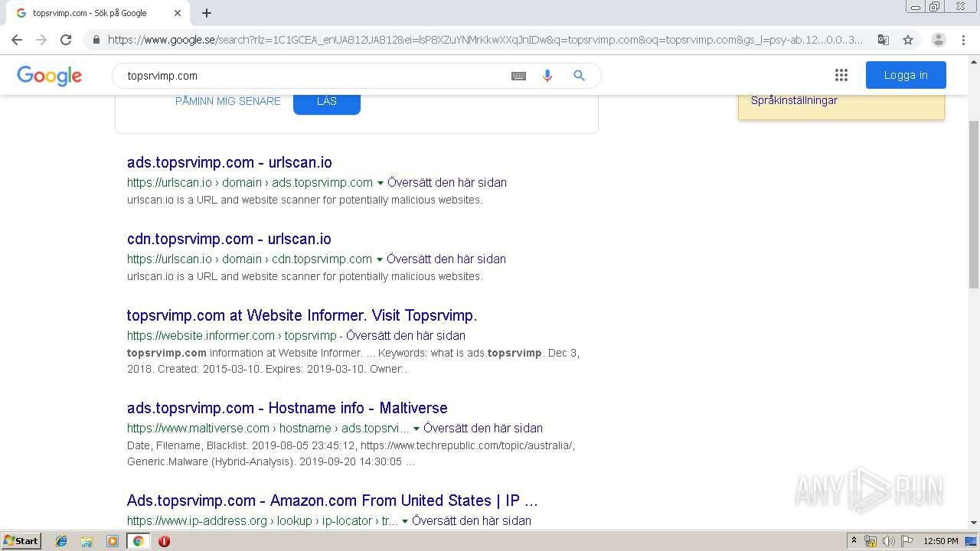Click the Logga in button
Viewport: 980px width, 551px height.
[906, 75]
